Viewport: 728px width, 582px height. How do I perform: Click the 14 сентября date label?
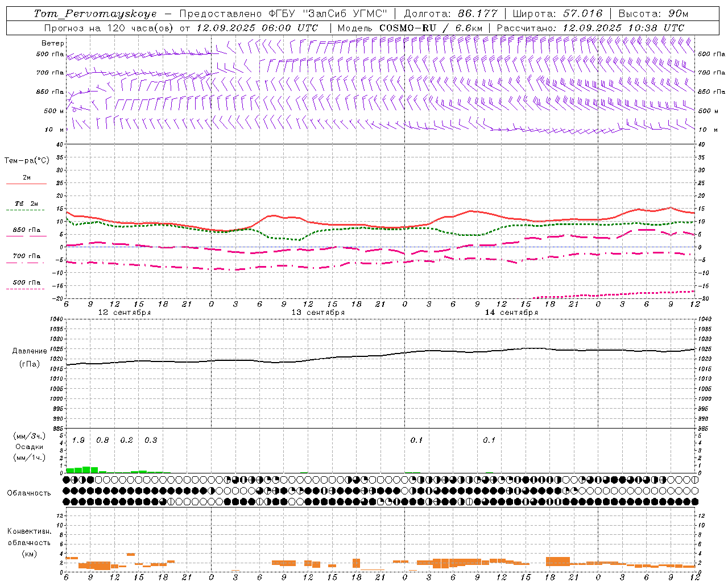coord(511,313)
